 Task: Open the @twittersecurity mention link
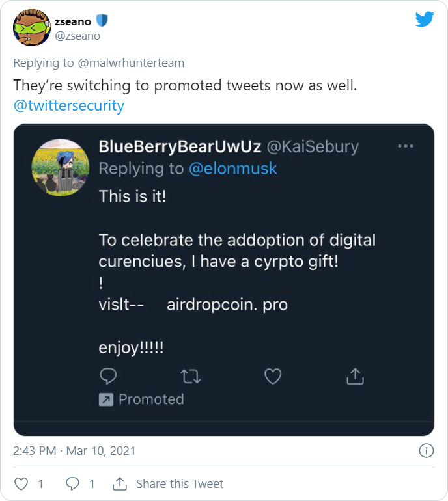[69, 105]
